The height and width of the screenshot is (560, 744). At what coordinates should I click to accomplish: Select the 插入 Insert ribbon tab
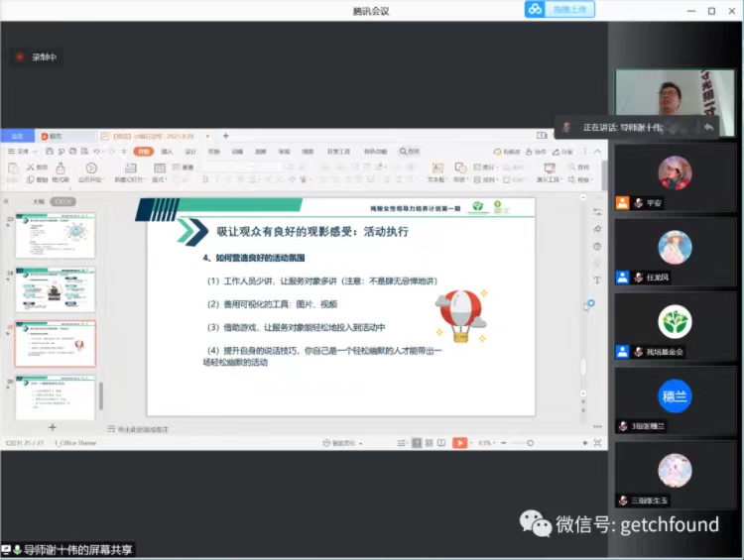click(167, 152)
